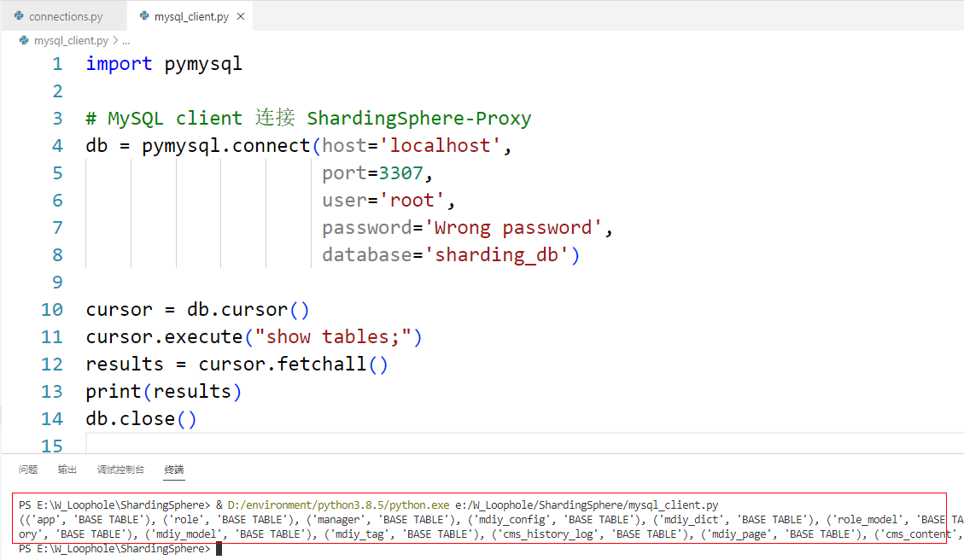
Task: Click line number 4 in the gutter
Action: point(57,146)
